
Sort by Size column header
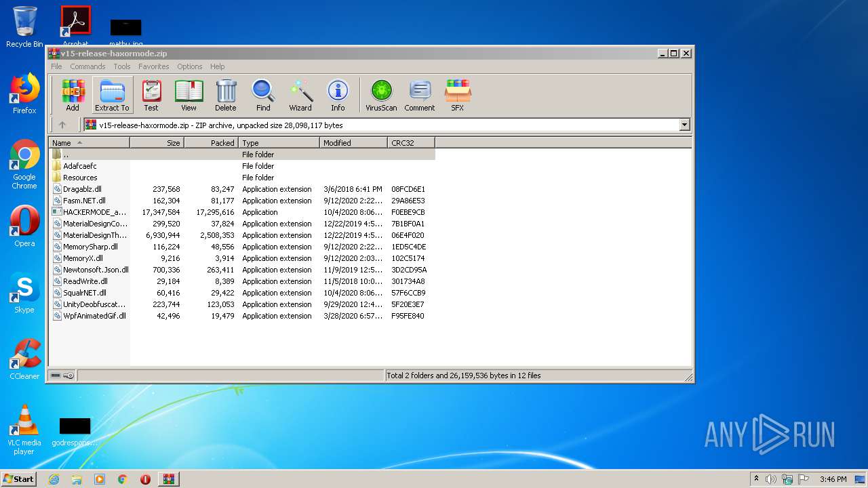157,142
